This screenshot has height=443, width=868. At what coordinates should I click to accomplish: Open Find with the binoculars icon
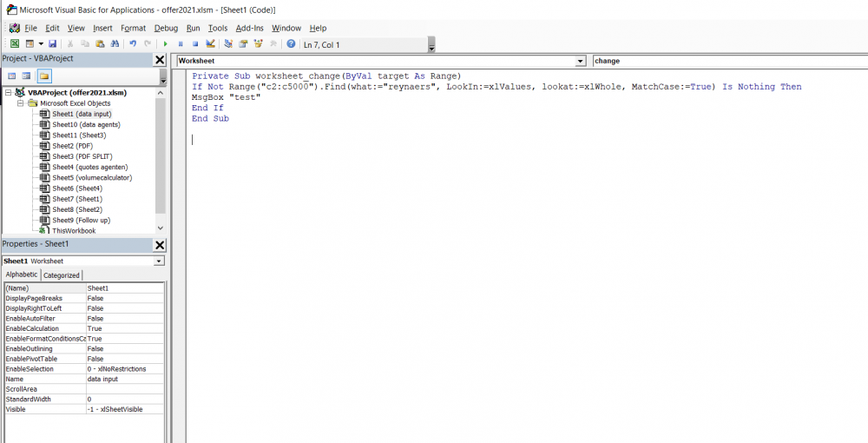click(115, 44)
